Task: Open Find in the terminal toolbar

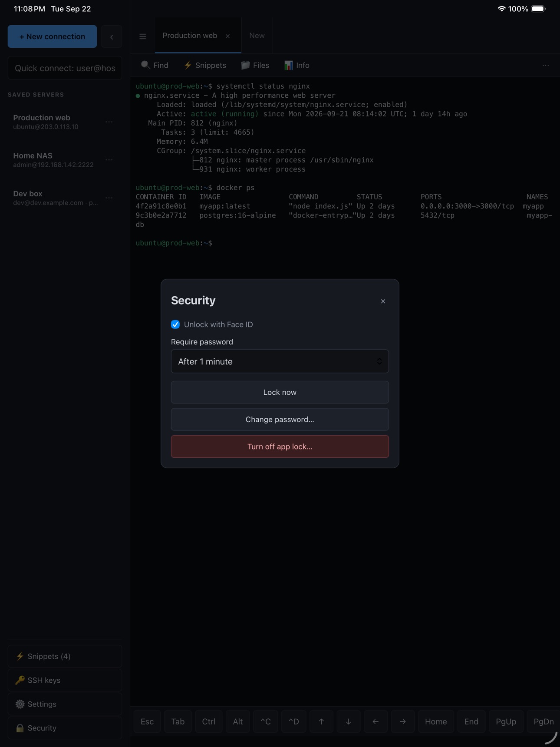Action: click(x=155, y=65)
